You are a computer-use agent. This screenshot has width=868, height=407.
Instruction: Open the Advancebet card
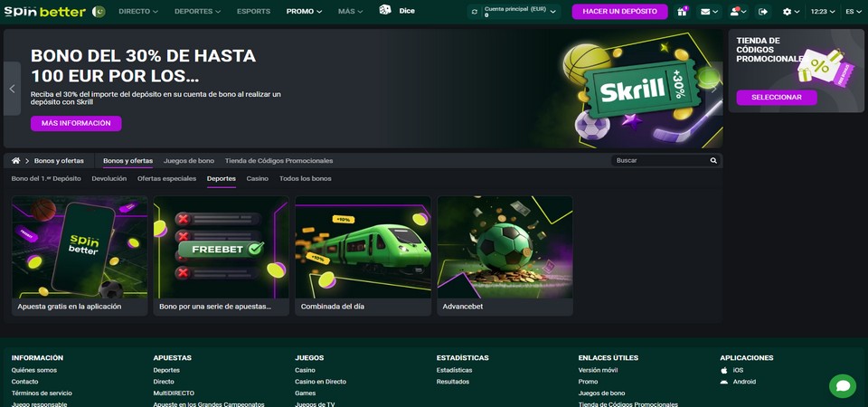click(505, 256)
